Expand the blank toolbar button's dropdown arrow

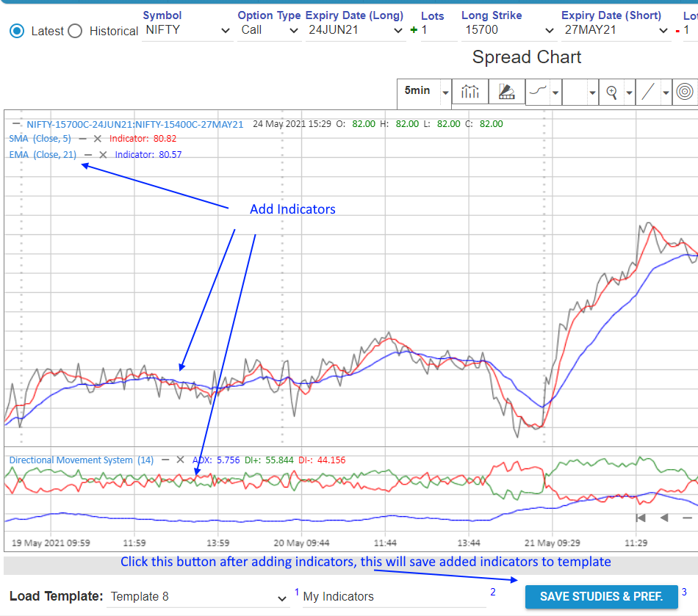[x=592, y=93]
